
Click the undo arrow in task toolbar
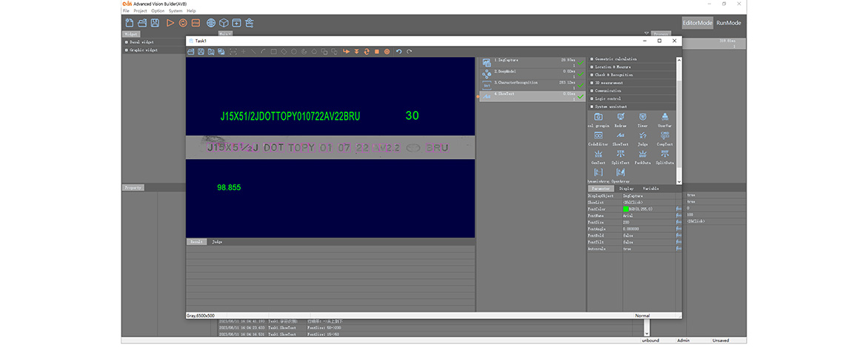[399, 52]
